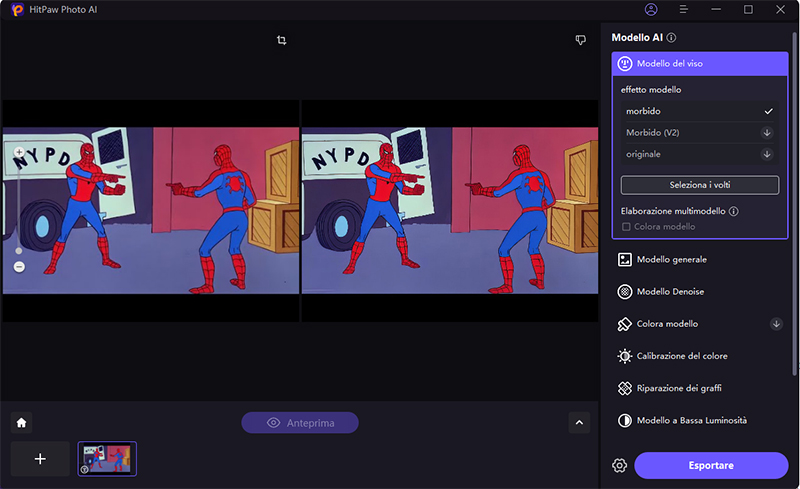The width and height of the screenshot is (800, 489).
Task: Select Modello del viso tab
Action: (699, 64)
